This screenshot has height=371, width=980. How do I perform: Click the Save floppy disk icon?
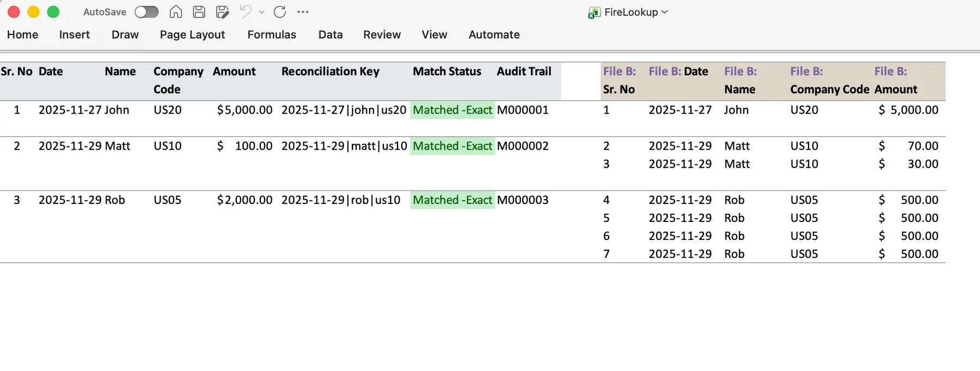(199, 12)
